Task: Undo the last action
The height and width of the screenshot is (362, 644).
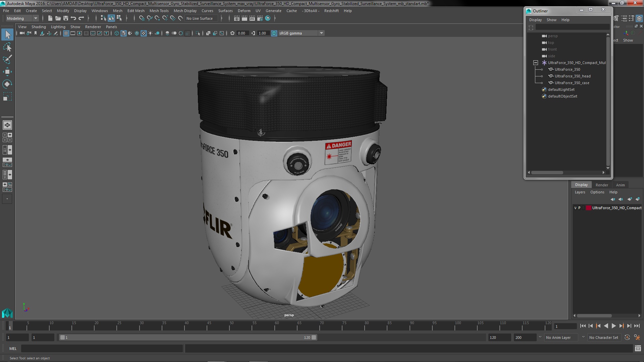Action: pos(73,18)
